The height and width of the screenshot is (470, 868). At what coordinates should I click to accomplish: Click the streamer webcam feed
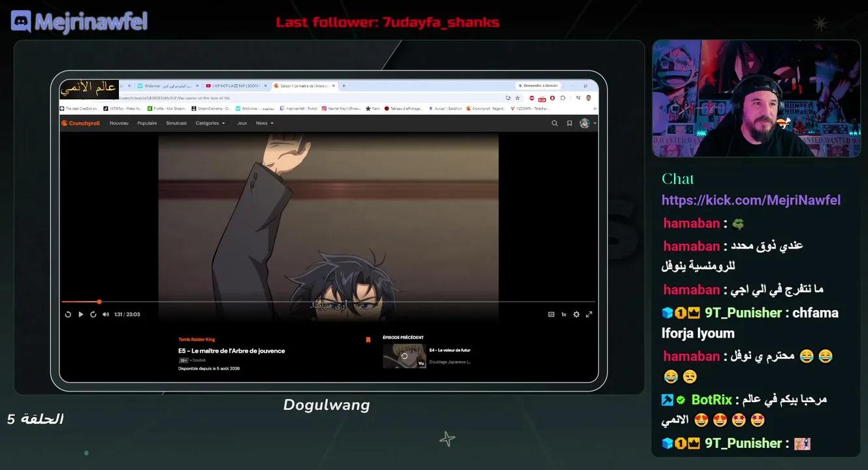coord(756,99)
